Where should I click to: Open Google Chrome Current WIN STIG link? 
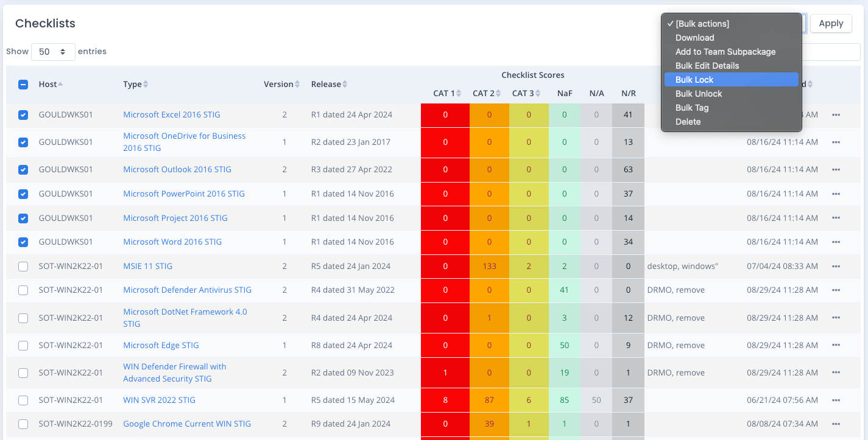(x=187, y=424)
